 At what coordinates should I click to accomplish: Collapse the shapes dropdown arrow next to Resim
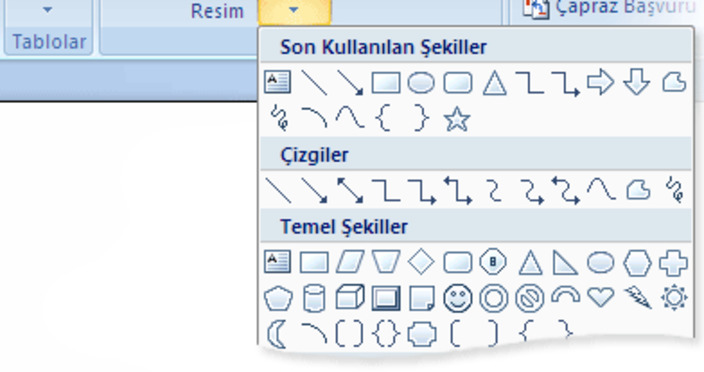(294, 11)
